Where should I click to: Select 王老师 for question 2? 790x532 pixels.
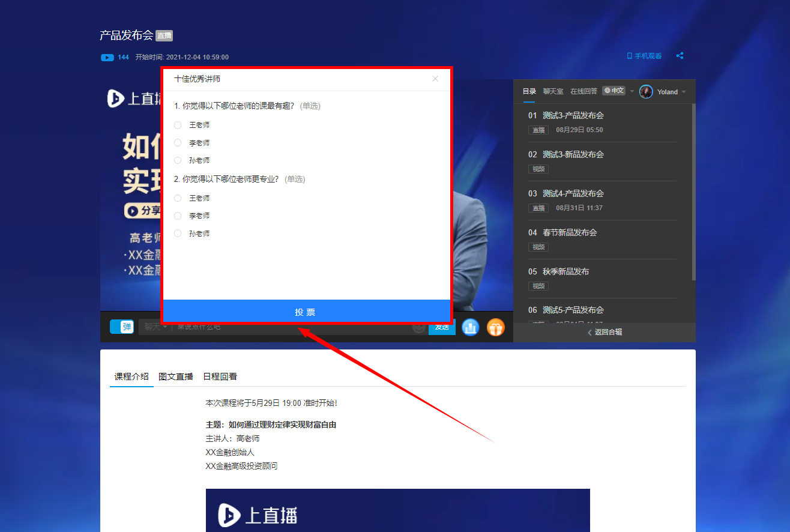(x=178, y=198)
